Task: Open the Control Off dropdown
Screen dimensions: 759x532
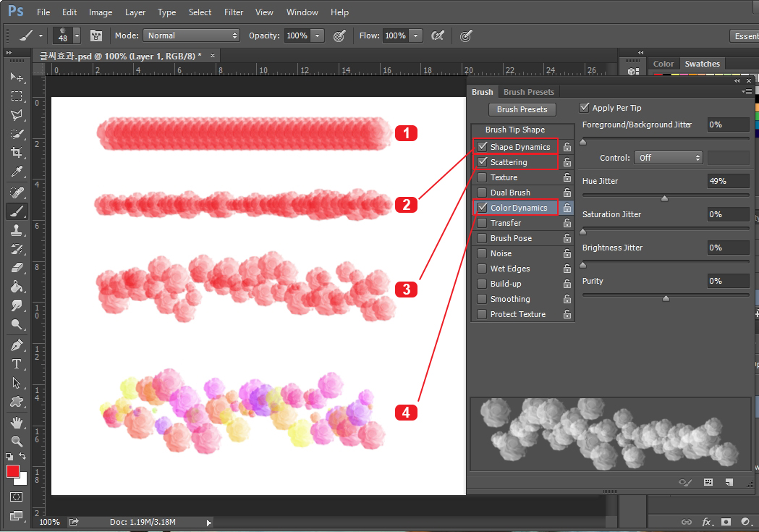Action: click(668, 158)
